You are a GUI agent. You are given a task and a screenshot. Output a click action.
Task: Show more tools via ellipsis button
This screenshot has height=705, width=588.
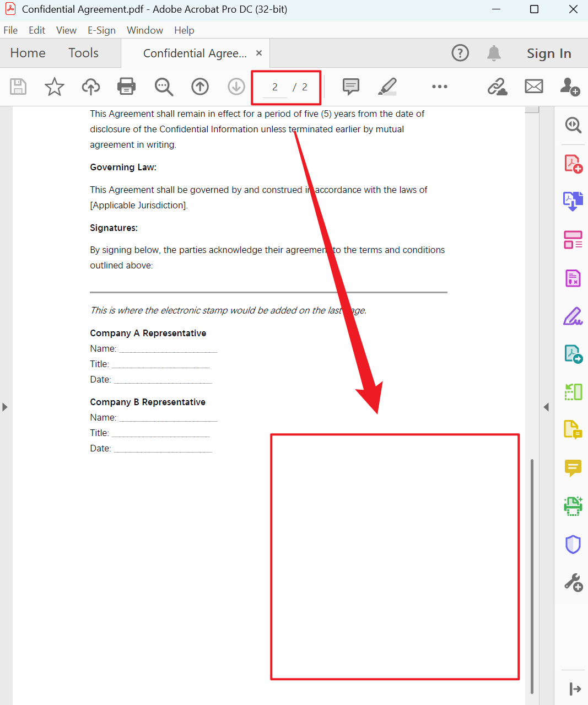[439, 87]
